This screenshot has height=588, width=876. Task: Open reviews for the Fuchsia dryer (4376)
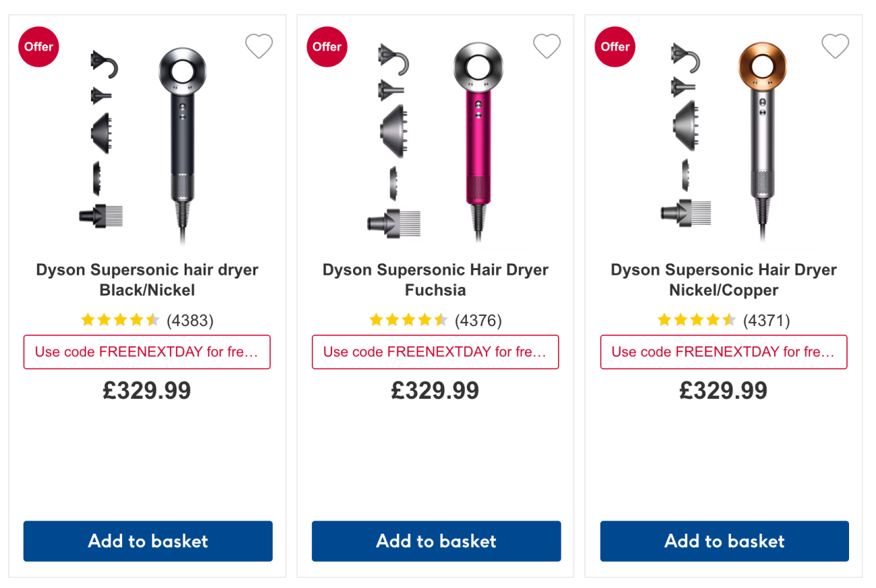click(x=479, y=321)
